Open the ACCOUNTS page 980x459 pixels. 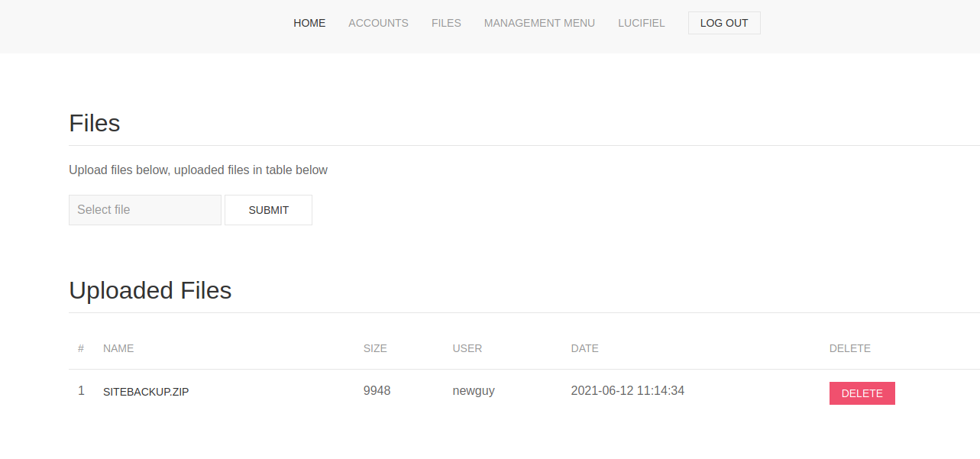point(378,23)
